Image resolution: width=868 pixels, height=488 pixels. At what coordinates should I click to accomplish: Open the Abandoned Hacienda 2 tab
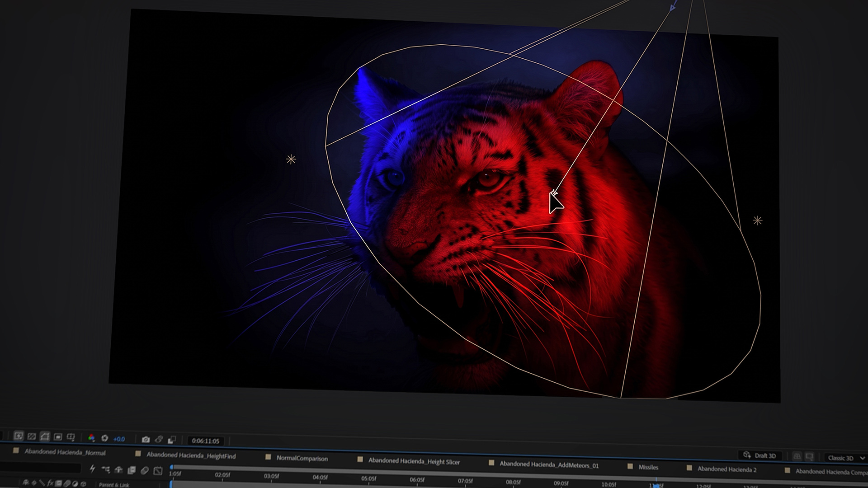(x=726, y=469)
